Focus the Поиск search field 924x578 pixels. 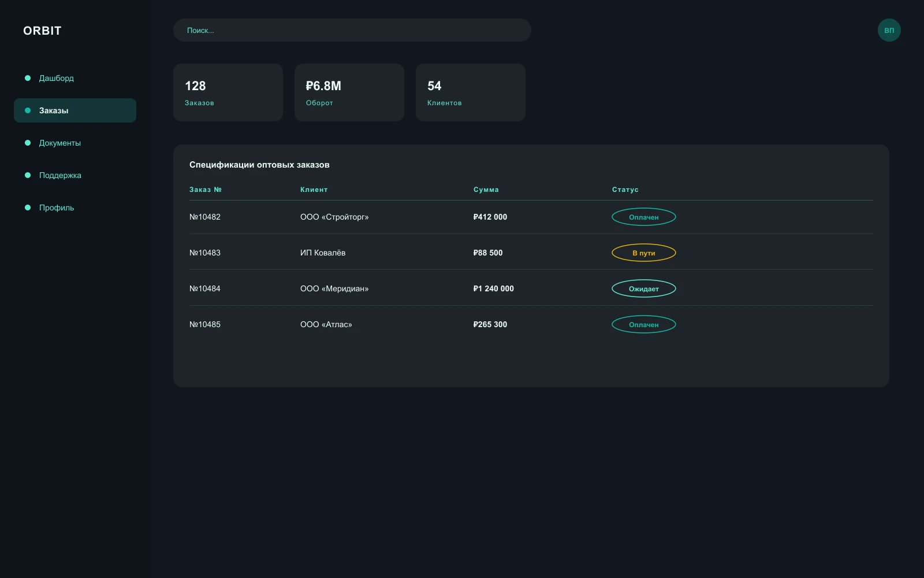[352, 30]
